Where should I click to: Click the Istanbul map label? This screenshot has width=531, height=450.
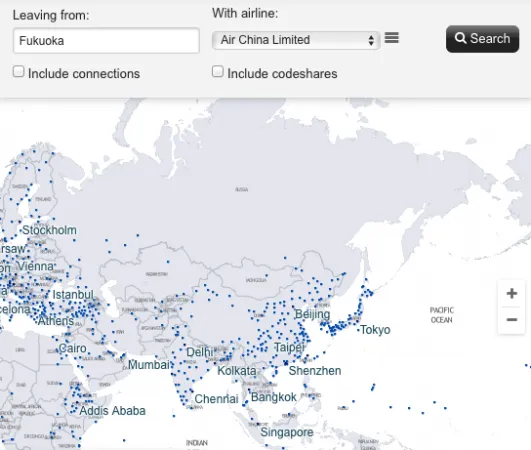pyautogui.click(x=73, y=295)
